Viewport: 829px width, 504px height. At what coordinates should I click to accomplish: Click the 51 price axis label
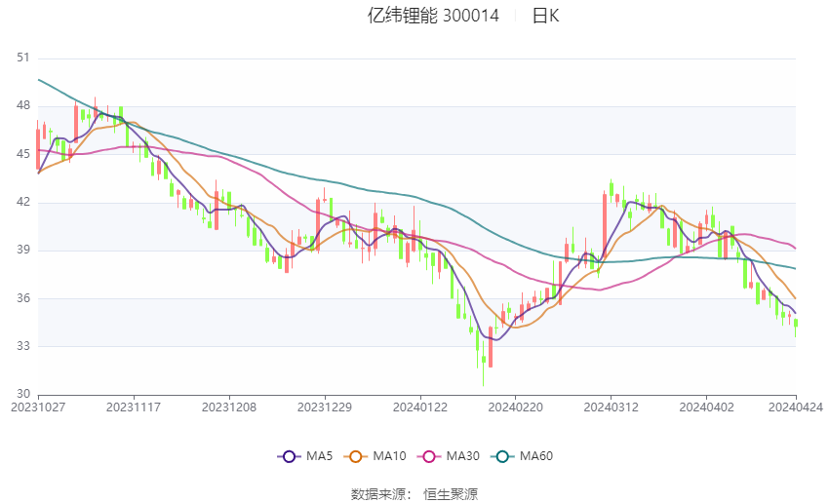[x=23, y=58]
